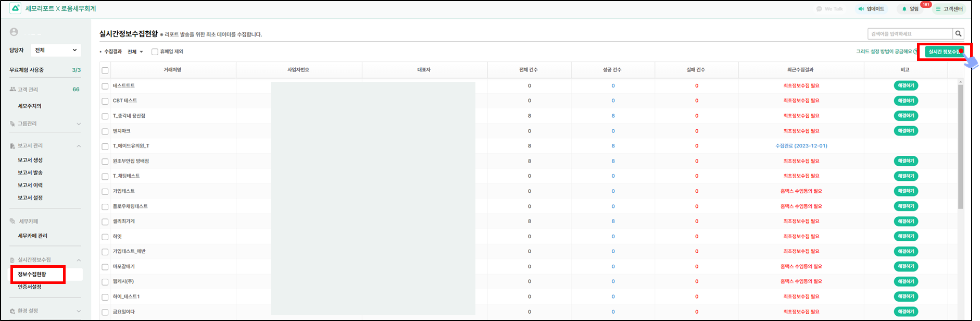Open the 수집결과 전체 filter dropdown
The width and height of the screenshot is (980, 321).
click(x=135, y=52)
